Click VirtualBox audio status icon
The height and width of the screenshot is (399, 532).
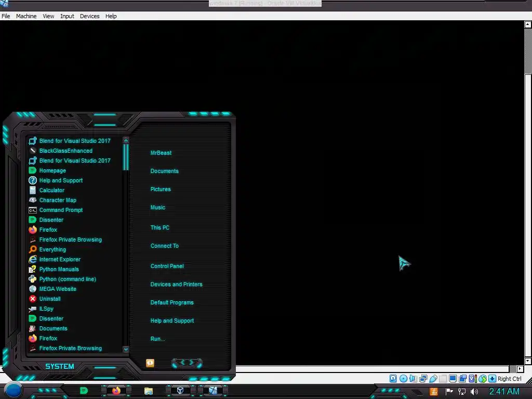(413, 379)
